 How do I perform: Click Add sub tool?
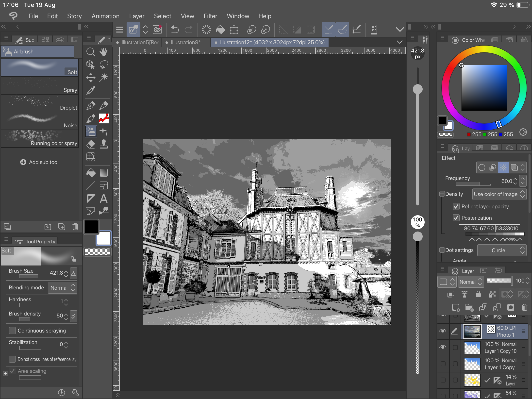tap(39, 162)
